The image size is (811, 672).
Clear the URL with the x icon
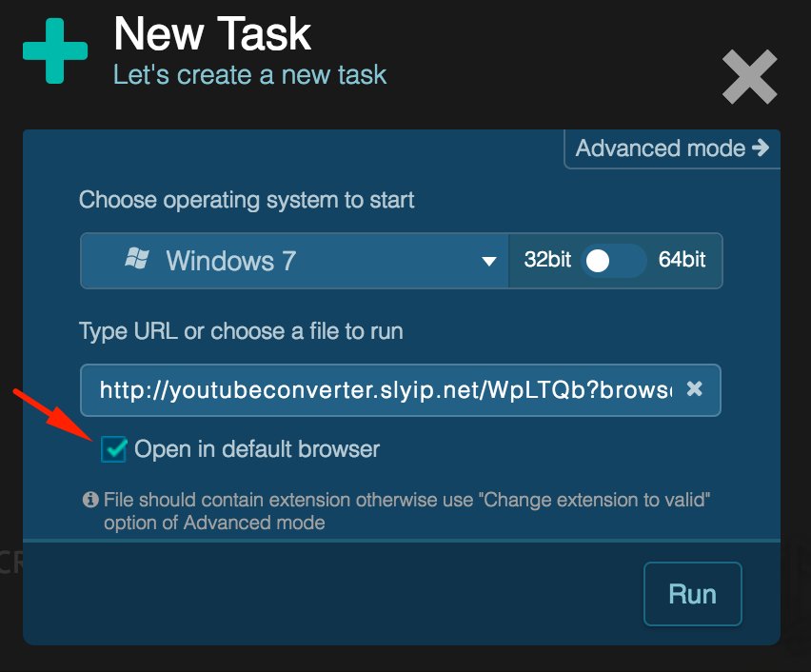pyautogui.click(x=694, y=388)
